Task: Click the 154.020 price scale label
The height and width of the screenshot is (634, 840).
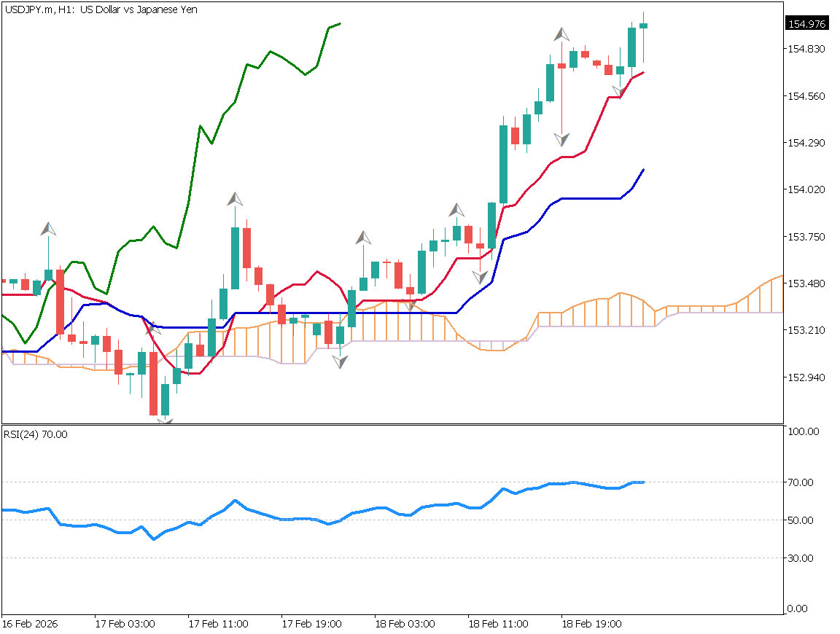Action: pos(806,189)
